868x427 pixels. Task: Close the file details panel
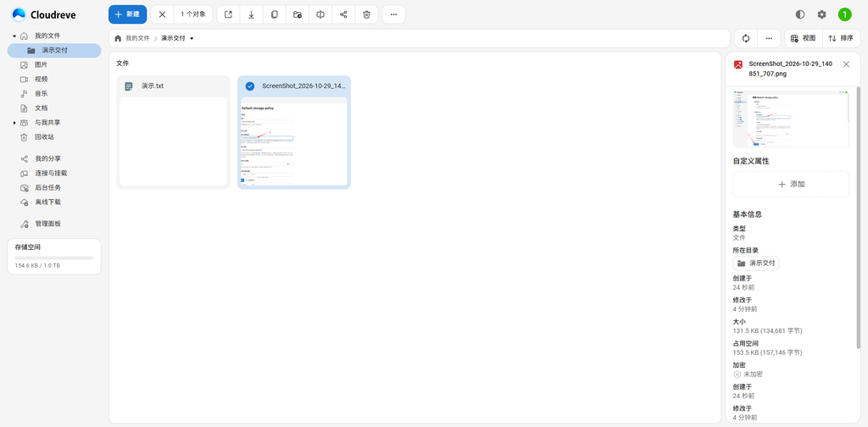pyautogui.click(x=846, y=64)
